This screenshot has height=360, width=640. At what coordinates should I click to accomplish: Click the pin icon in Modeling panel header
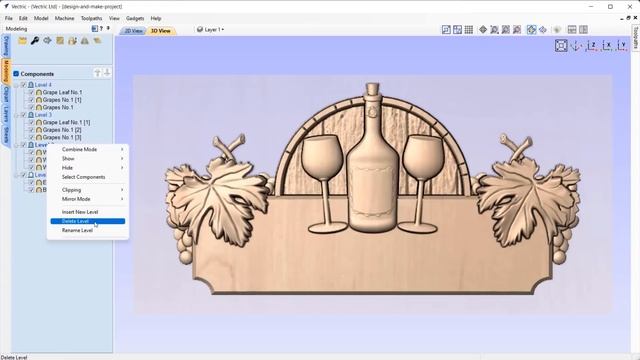(108, 29)
